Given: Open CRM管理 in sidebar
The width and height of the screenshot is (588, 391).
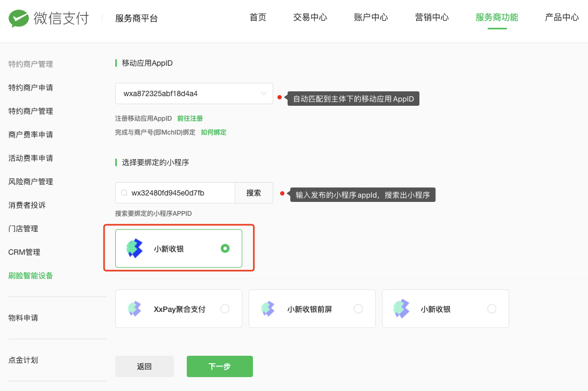Looking at the screenshot, I should (25, 252).
